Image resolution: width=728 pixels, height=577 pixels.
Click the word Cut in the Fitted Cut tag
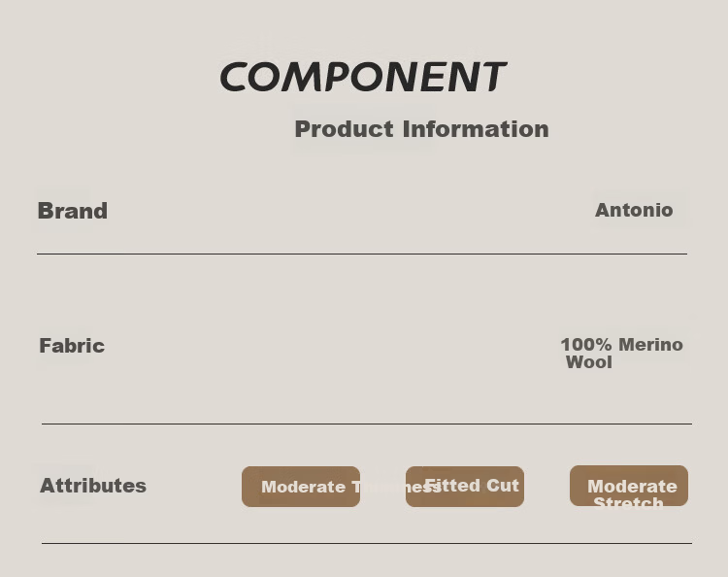503,486
